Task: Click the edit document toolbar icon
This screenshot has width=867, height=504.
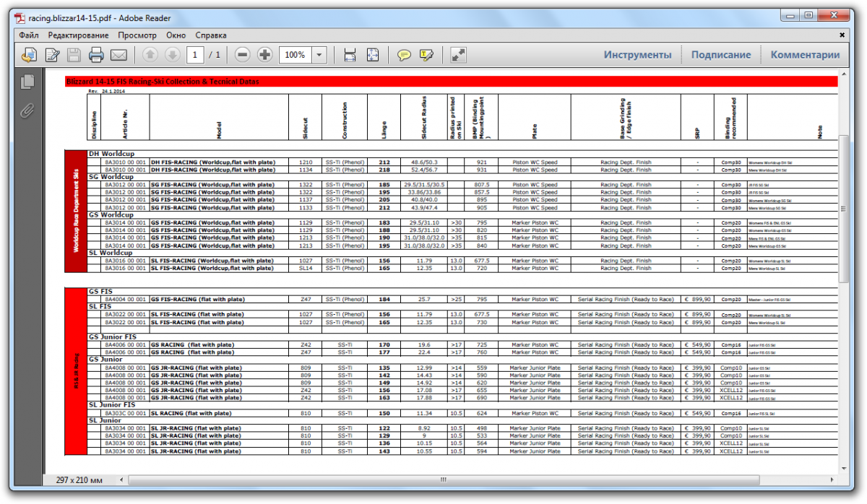Action: coord(52,55)
